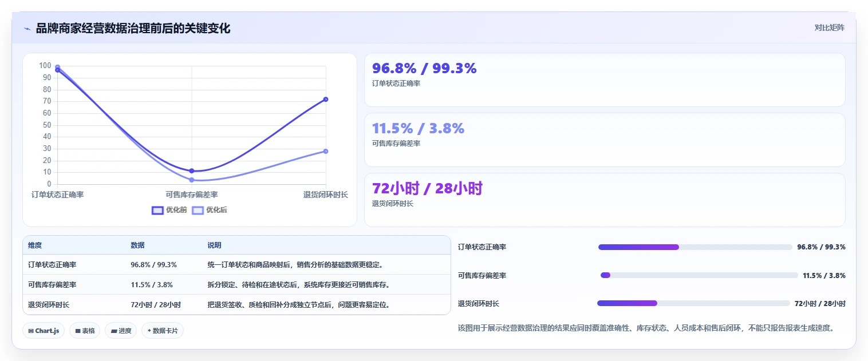The width and height of the screenshot is (868, 361).
Task: Click chart x-axis label 订单状态正确率
Action: [x=58, y=195]
